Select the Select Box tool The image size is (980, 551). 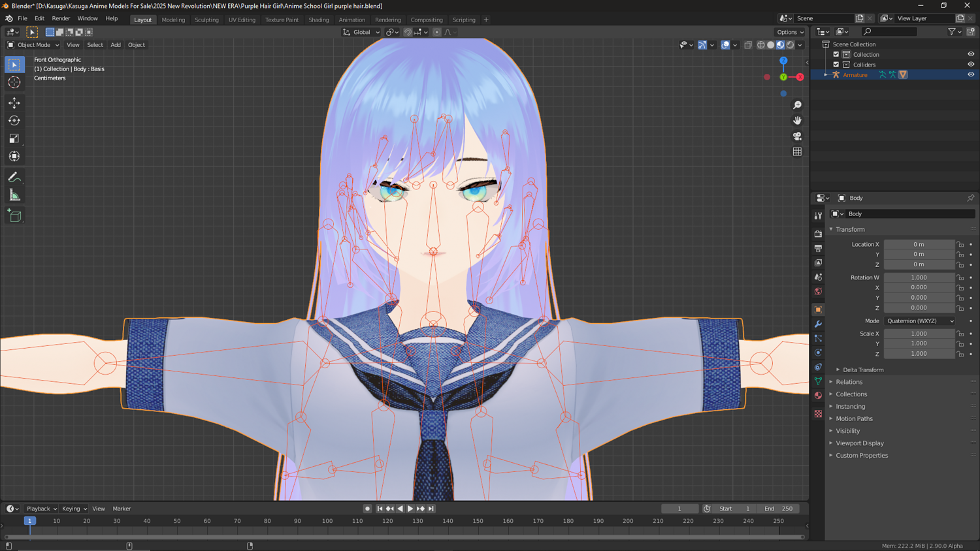[14, 65]
